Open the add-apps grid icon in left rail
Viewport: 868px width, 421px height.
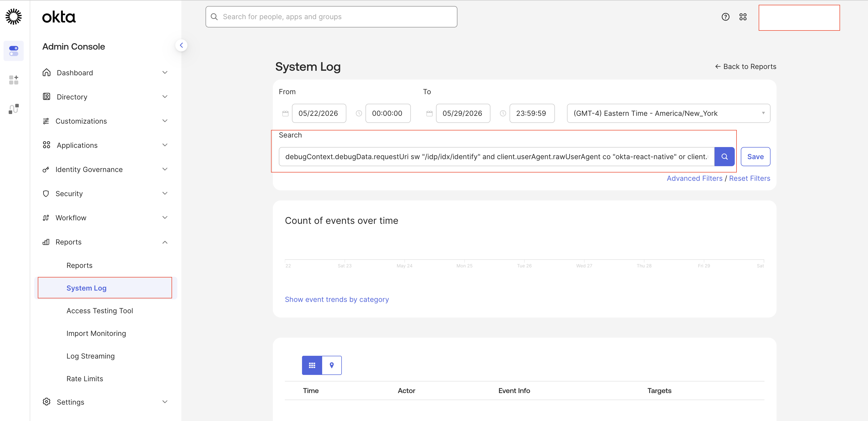(x=14, y=80)
